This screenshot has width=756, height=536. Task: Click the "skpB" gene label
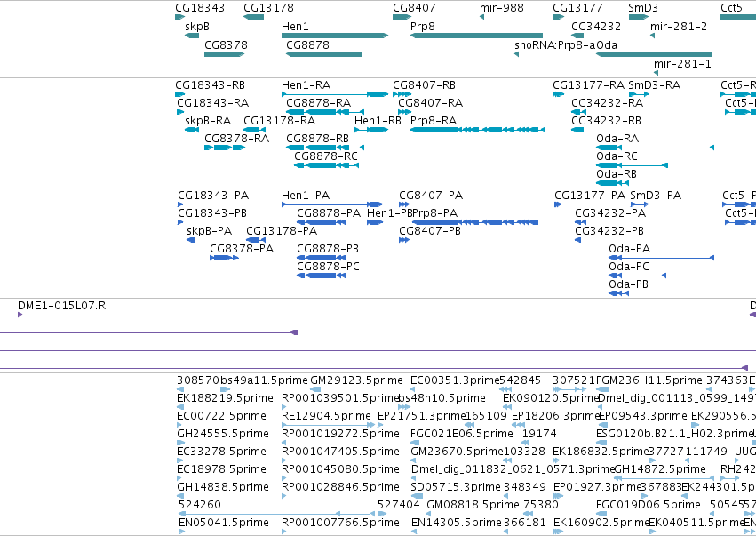coord(197,27)
